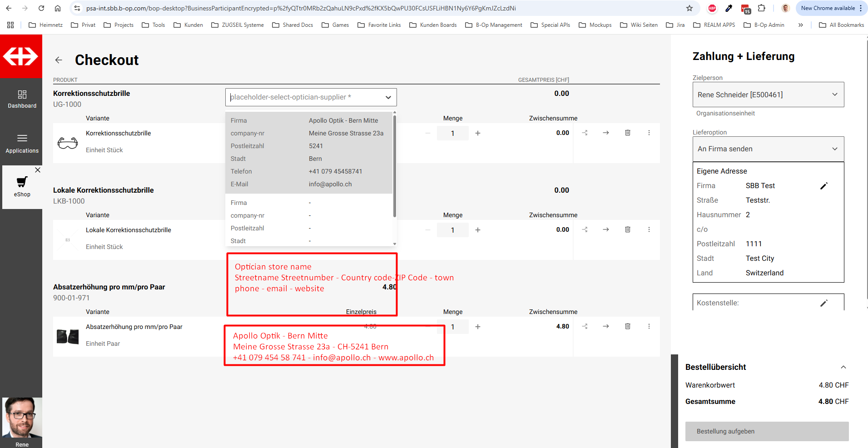Viewport: 868px width, 448px height.
Task: Decrease quantity of Lokale Korrektionsschutzbrille
Action: click(x=427, y=230)
